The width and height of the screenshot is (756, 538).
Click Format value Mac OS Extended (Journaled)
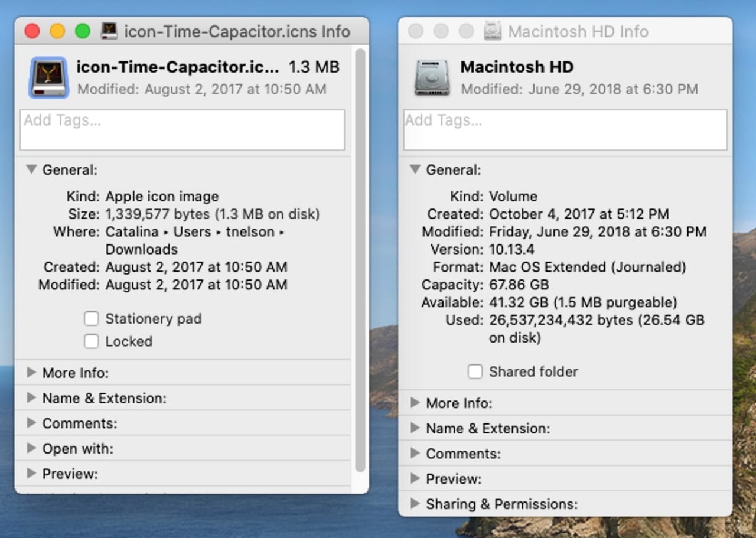pyautogui.click(x=588, y=267)
